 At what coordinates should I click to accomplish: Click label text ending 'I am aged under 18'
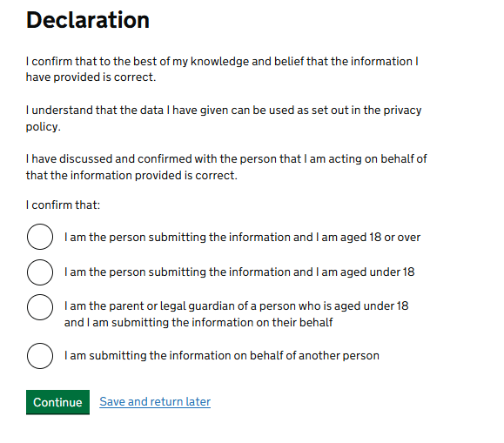(365, 272)
